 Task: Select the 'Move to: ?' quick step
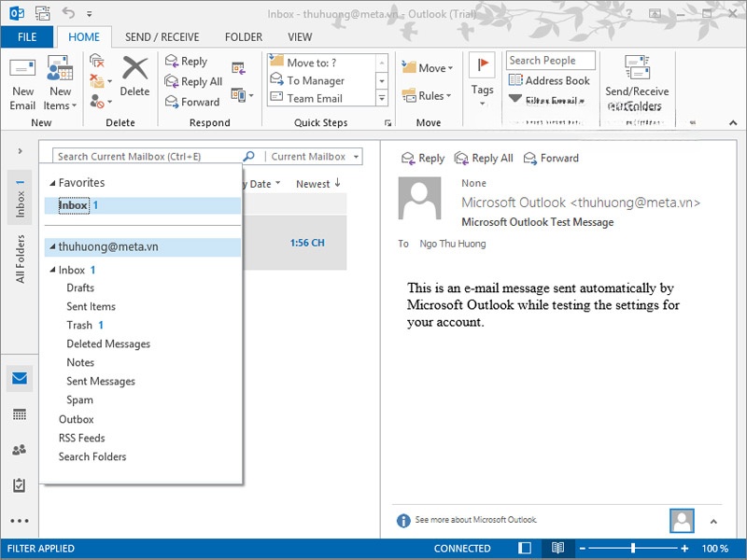pos(321,63)
